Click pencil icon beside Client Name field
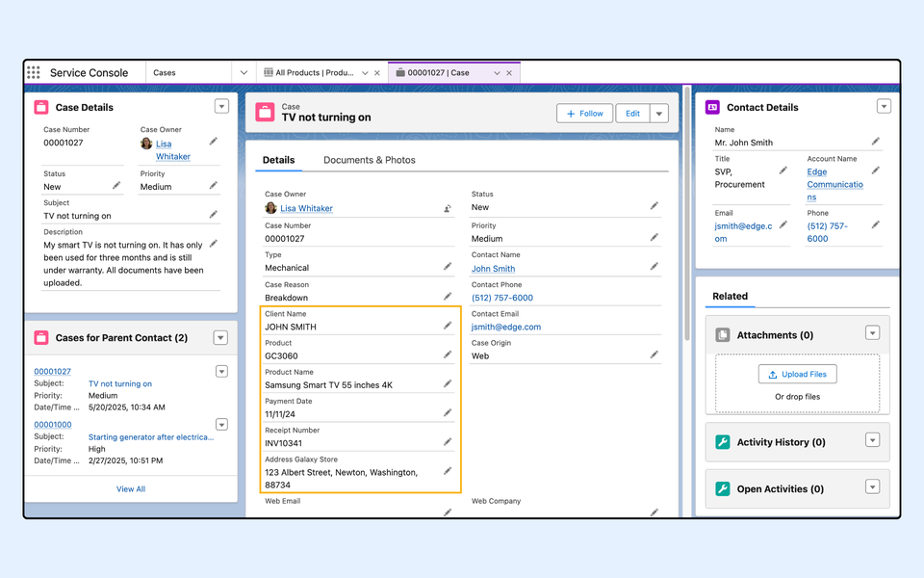Image resolution: width=924 pixels, height=578 pixels. pyautogui.click(x=448, y=326)
